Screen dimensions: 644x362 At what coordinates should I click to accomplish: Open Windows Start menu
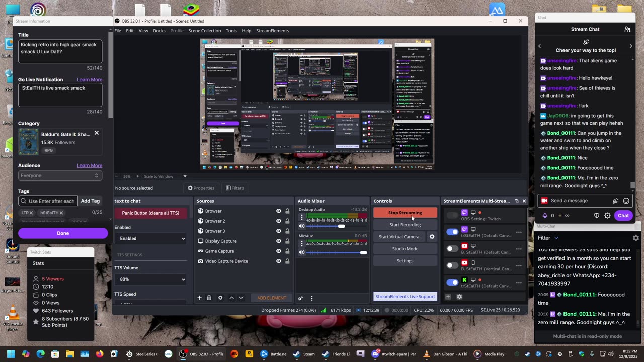click(x=11, y=354)
